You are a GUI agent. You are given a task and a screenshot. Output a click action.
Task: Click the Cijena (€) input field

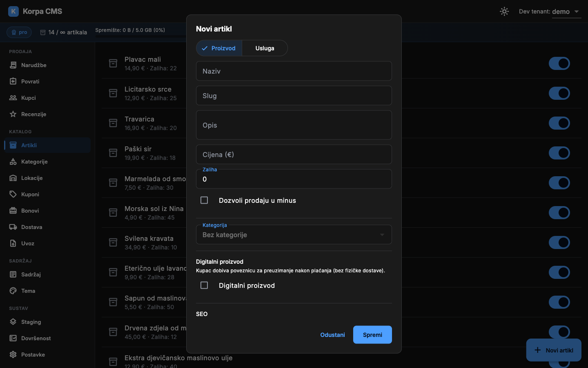[294, 155]
